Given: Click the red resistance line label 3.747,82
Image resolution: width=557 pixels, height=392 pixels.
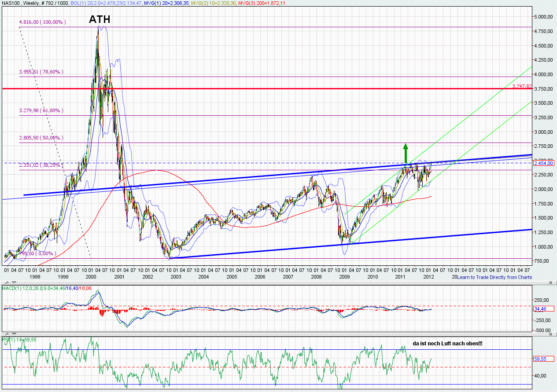Looking at the screenshot, I should click(521, 87).
